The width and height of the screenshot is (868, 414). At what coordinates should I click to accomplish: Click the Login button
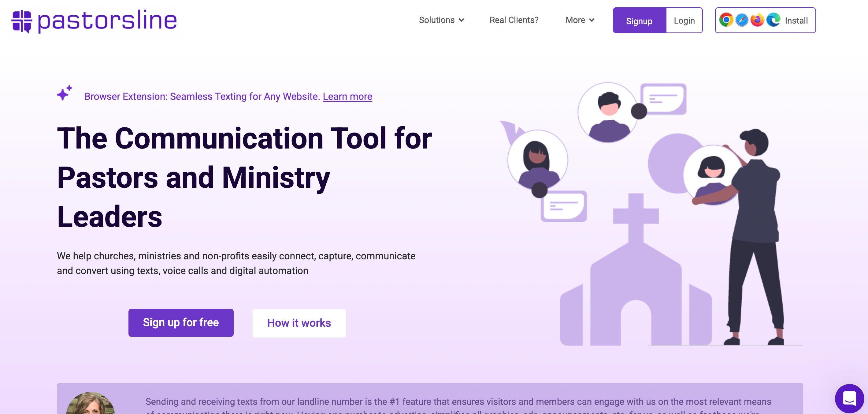pyautogui.click(x=684, y=20)
